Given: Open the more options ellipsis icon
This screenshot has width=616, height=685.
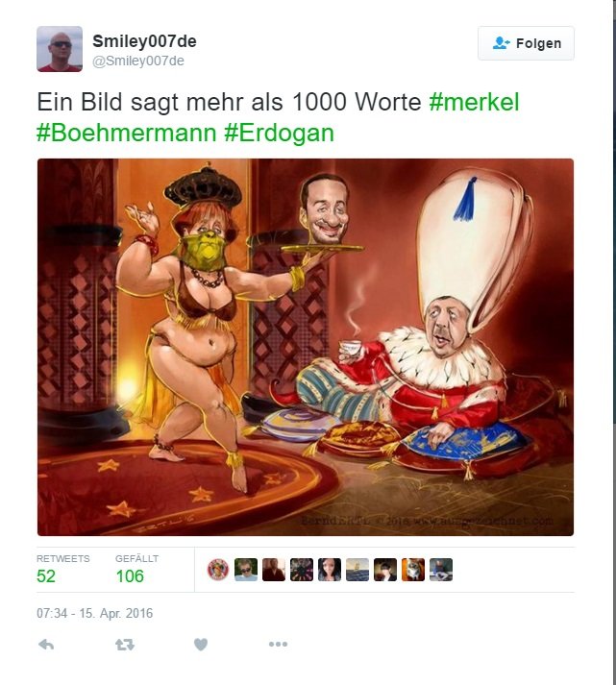Looking at the screenshot, I should tap(278, 644).
